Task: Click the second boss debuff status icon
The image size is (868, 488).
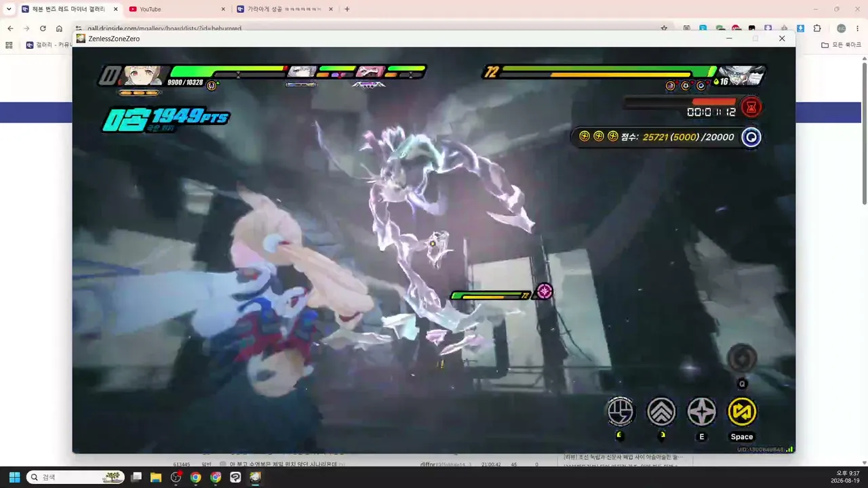Action: pos(686,85)
